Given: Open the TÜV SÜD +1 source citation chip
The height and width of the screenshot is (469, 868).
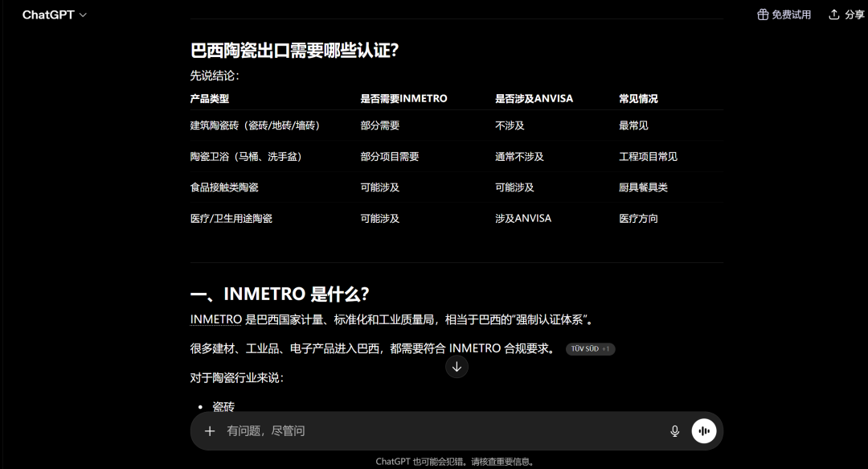Looking at the screenshot, I should tap(590, 348).
